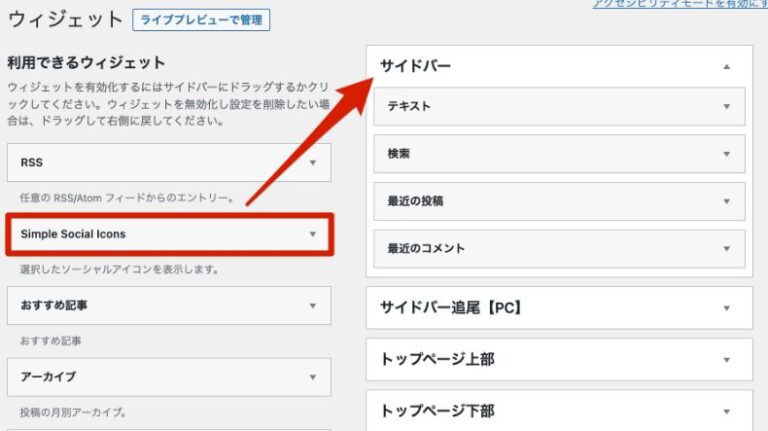
Task: Expand the トップページ上部 area arrow
Action: click(727, 360)
